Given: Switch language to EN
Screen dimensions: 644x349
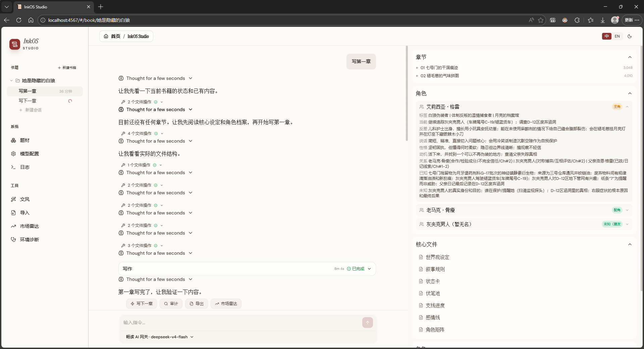Looking at the screenshot, I should pos(617,36).
